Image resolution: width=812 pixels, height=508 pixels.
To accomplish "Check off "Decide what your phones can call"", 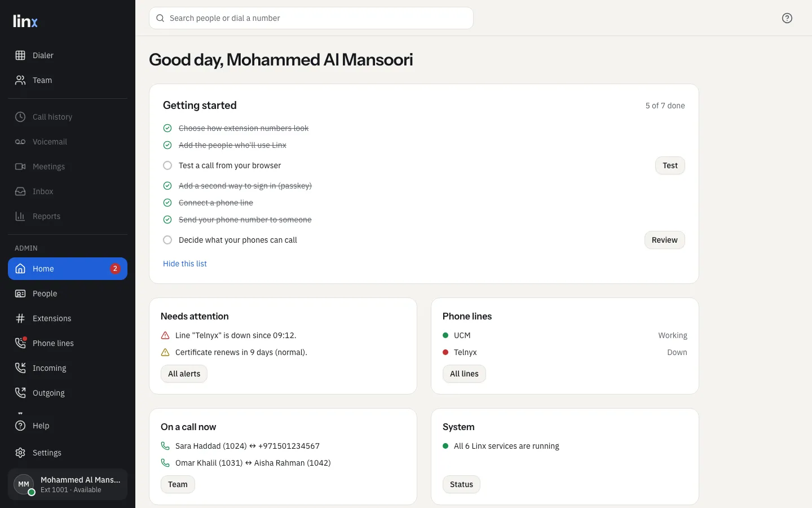I will pos(167,240).
